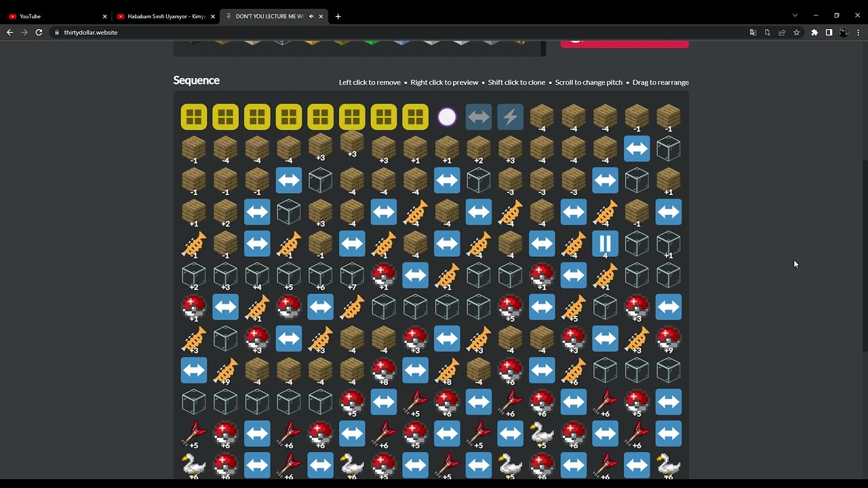868x488 pixels.
Task: Focus the thirtydollar.website address bar
Action: coord(400,33)
